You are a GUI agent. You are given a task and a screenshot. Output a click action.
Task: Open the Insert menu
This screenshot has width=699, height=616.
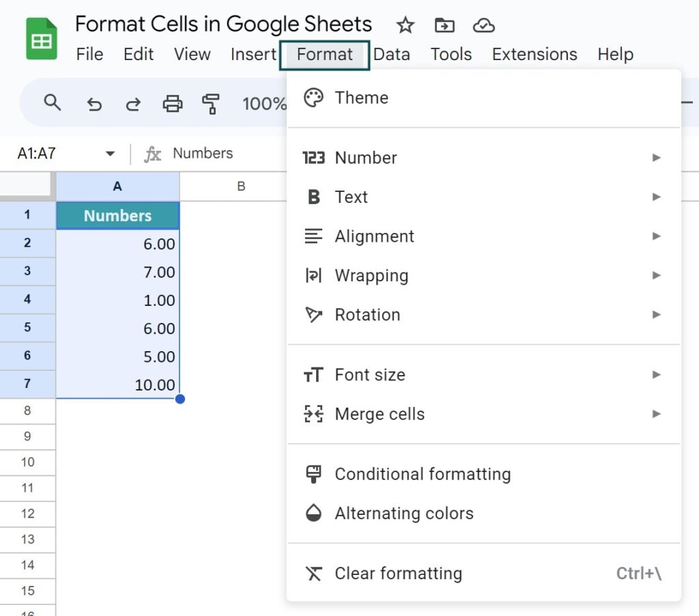tap(253, 55)
